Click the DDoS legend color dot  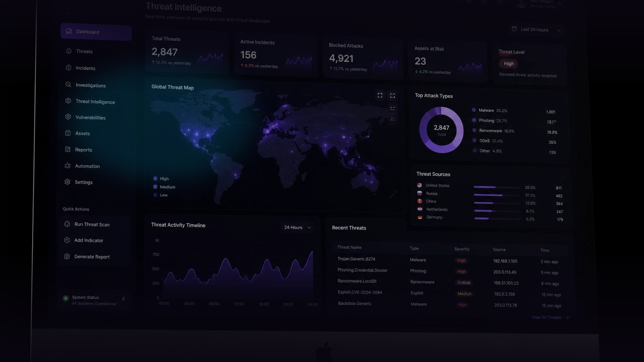point(474,140)
